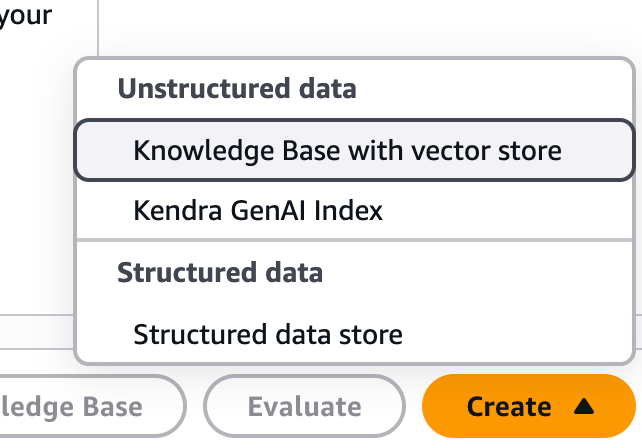Start a Kendra GenAI Index knowledge base
642x448 pixels.
[x=258, y=211]
